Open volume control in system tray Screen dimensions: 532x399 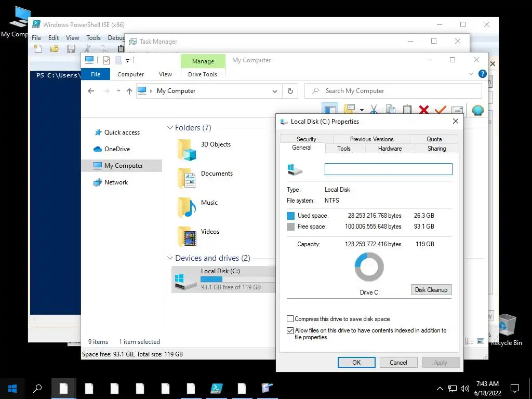click(465, 389)
